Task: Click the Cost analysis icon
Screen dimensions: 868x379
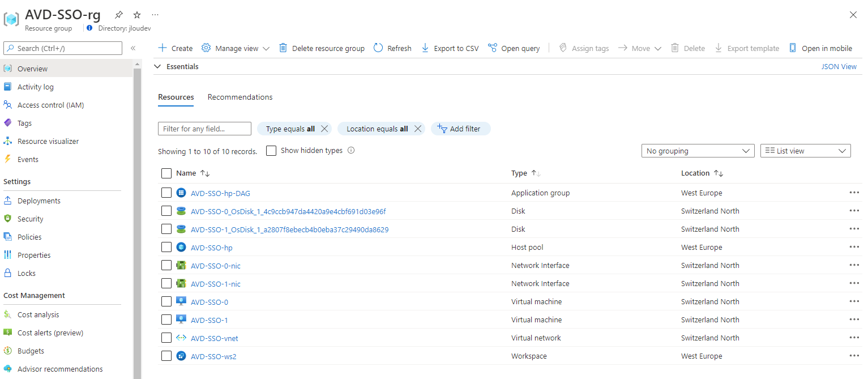Action: [x=7, y=314]
